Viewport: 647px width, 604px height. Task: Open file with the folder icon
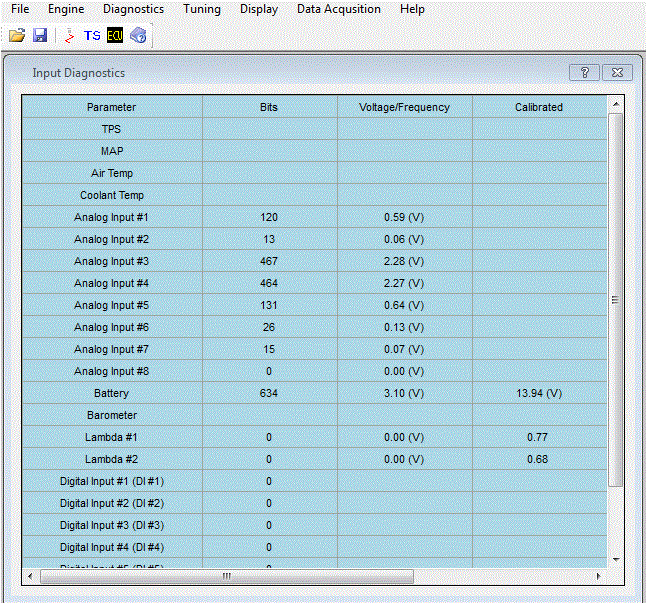click(17, 35)
